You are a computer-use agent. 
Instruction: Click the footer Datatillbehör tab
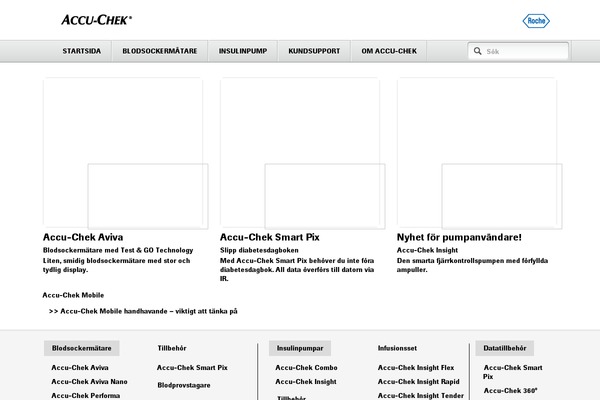click(505, 348)
